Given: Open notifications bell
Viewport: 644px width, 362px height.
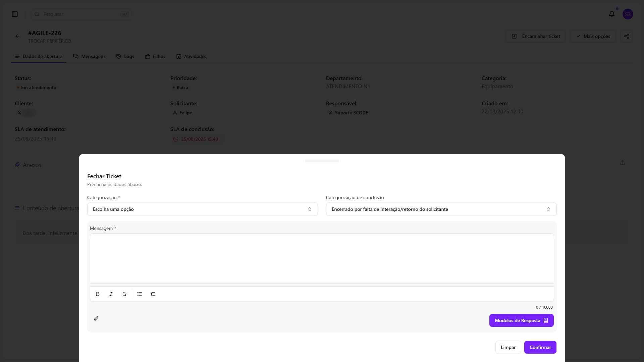Looking at the screenshot, I should [611, 14].
